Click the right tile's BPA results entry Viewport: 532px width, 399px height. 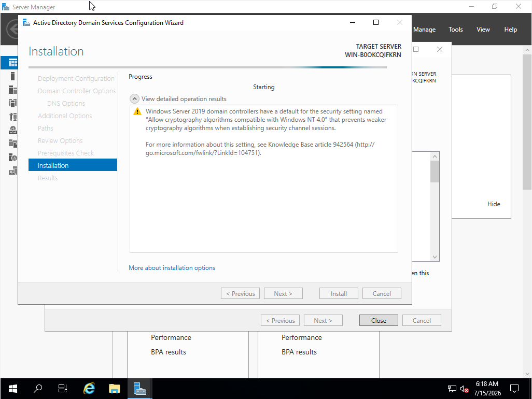[299, 352]
